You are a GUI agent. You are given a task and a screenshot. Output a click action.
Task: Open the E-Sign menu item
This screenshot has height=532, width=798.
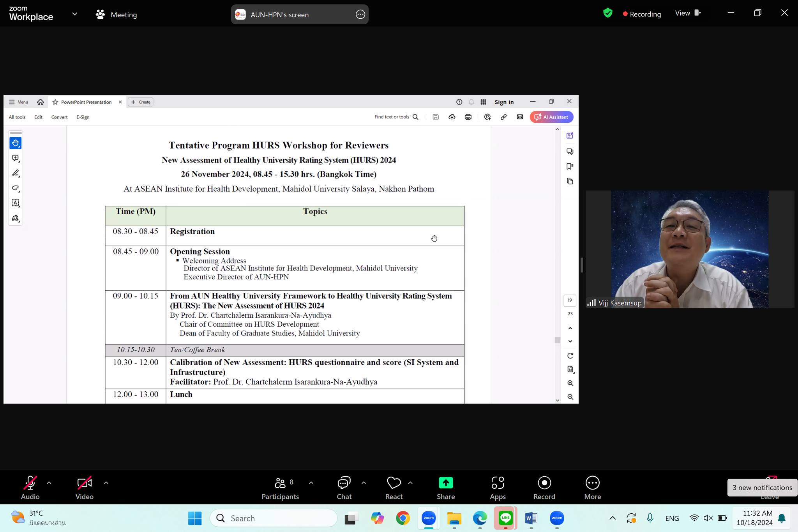[x=83, y=117]
